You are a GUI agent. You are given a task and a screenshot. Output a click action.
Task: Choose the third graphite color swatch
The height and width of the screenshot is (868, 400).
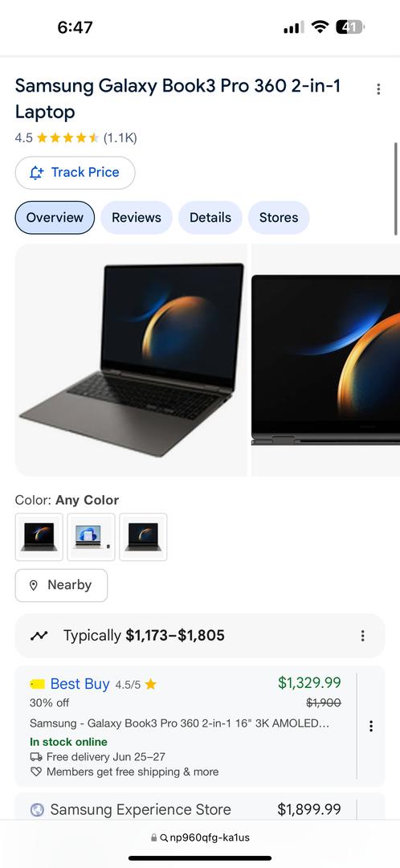143,537
